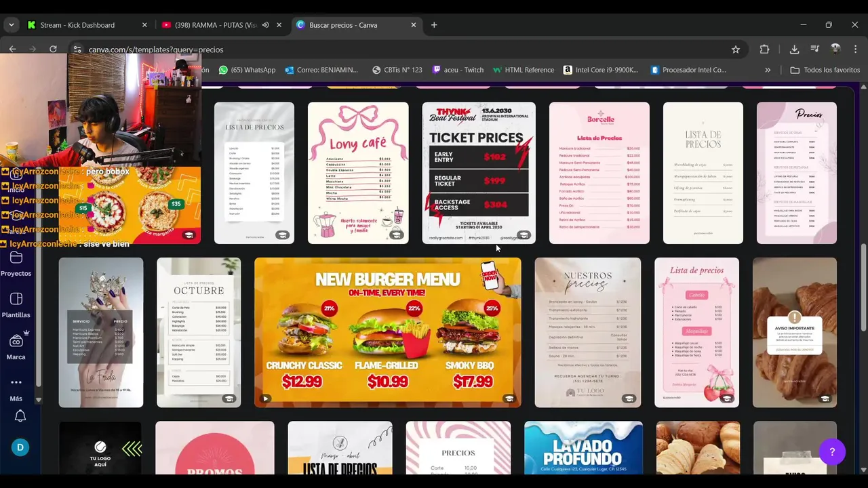Open the tab search dropdown arrow
Image resolution: width=868 pixels, height=488 pixels.
[x=12, y=25]
